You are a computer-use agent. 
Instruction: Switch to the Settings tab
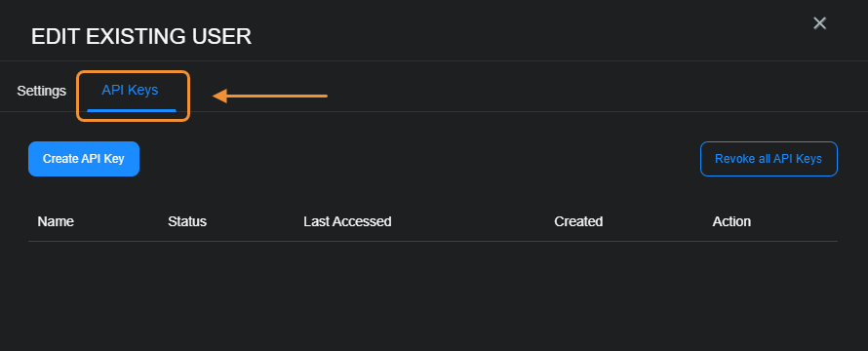[x=42, y=91]
